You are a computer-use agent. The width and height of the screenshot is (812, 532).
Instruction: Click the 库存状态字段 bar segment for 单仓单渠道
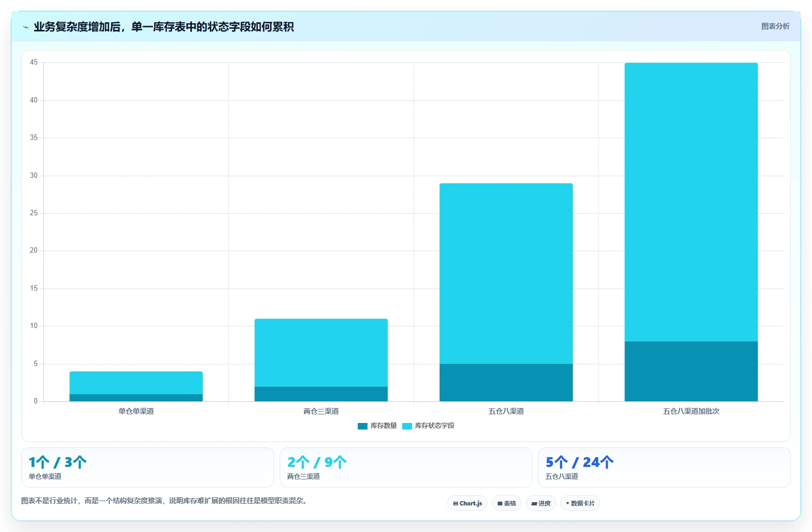(x=136, y=383)
